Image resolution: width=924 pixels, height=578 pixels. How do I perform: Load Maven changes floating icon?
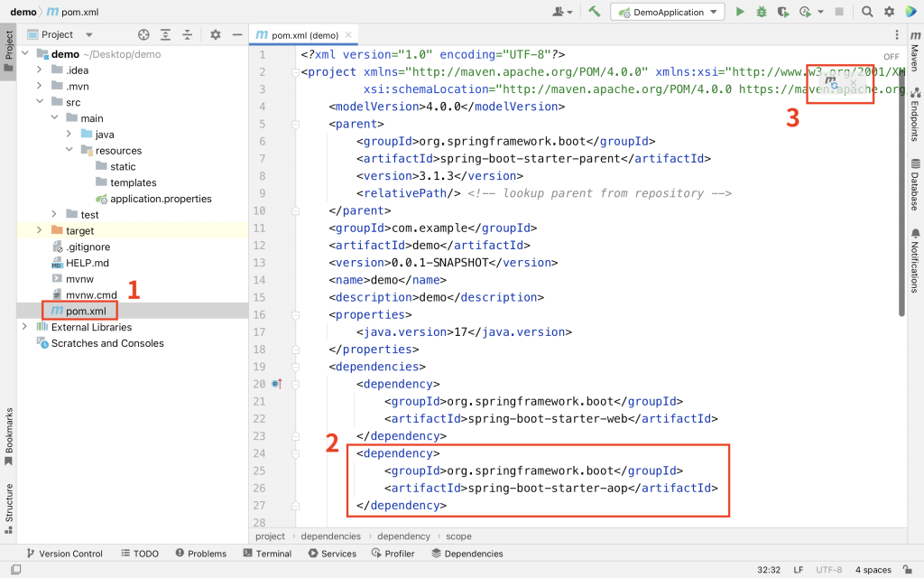[831, 82]
